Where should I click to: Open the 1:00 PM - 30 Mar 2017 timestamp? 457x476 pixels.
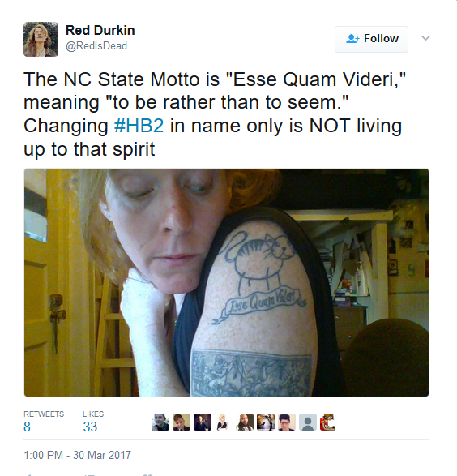coord(77,455)
